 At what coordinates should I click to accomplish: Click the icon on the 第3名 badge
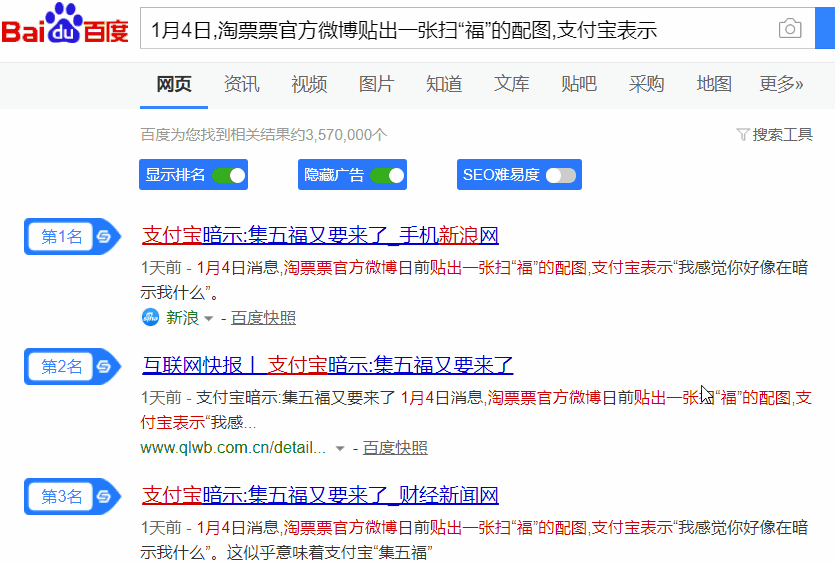(104, 496)
